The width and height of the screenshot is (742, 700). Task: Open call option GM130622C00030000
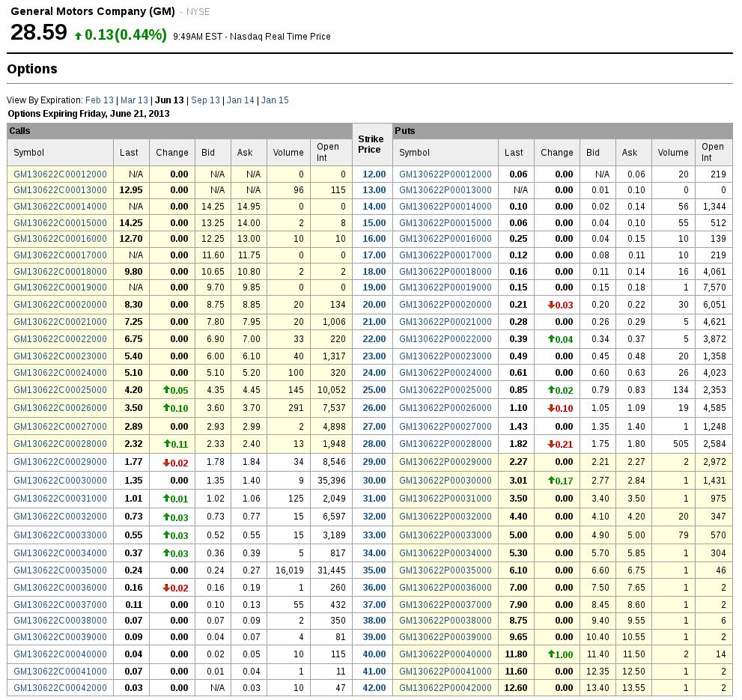pyautogui.click(x=60, y=481)
